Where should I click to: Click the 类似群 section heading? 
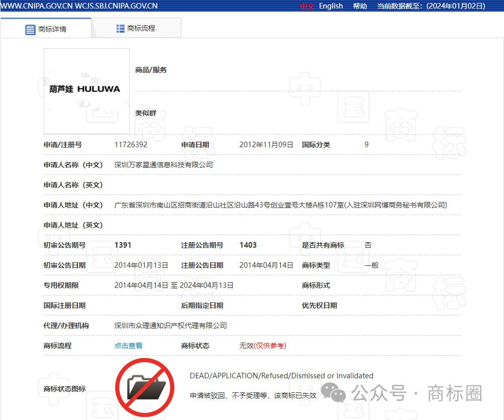coord(146,113)
